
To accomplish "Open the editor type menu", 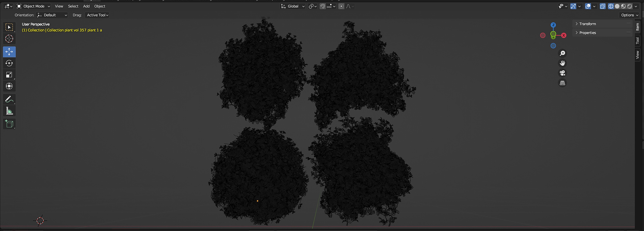I will pyautogui.click(x=8, y=6).
